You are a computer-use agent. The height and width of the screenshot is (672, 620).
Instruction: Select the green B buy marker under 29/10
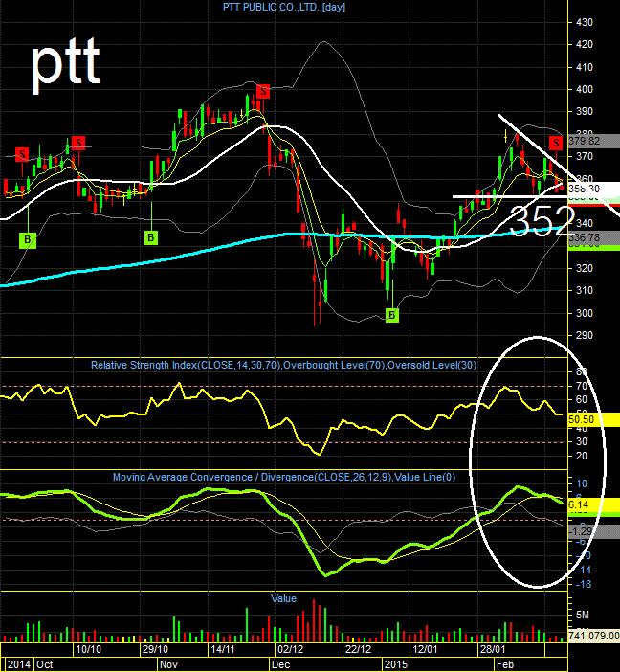[x=151, y=237]
